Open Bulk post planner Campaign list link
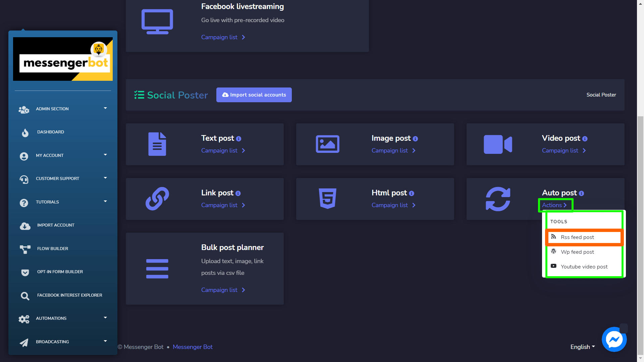 pos(223,290)
